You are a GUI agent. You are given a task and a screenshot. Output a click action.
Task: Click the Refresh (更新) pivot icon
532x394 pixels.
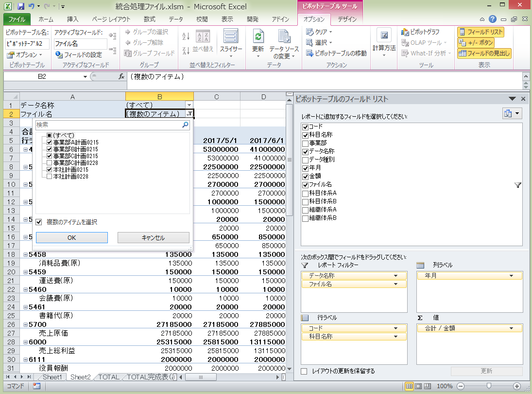coord(258,37)
